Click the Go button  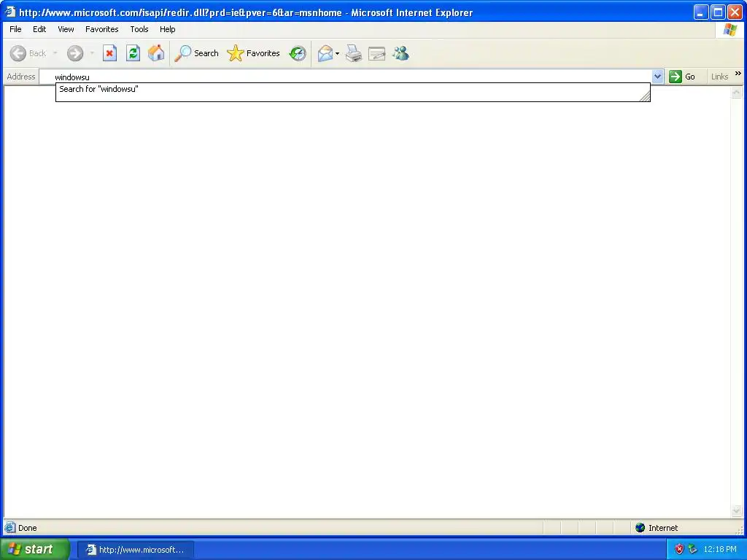pos(682,77)
